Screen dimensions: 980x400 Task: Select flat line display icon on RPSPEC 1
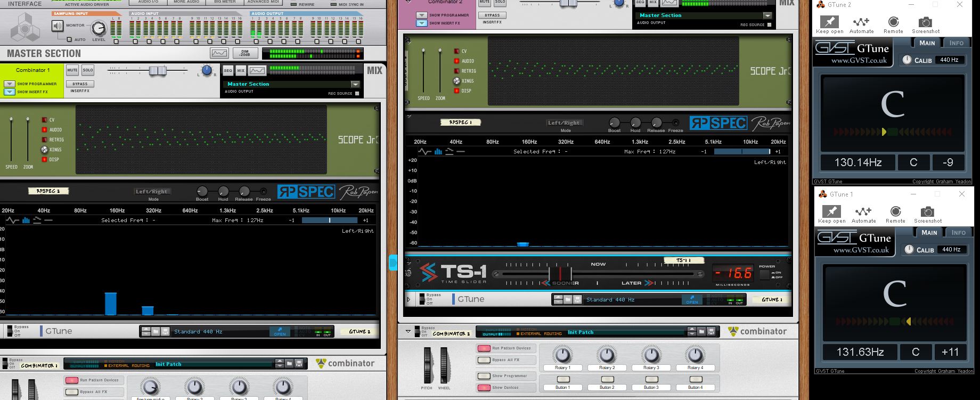click(x=461, y=151)
